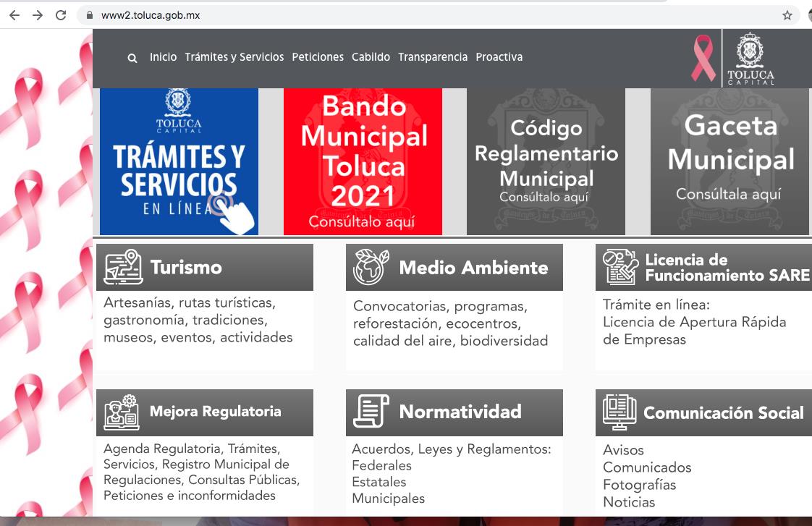812x526 pixels.
Task: Open Trámites y Servicios menu item
Action: (234, 57)
